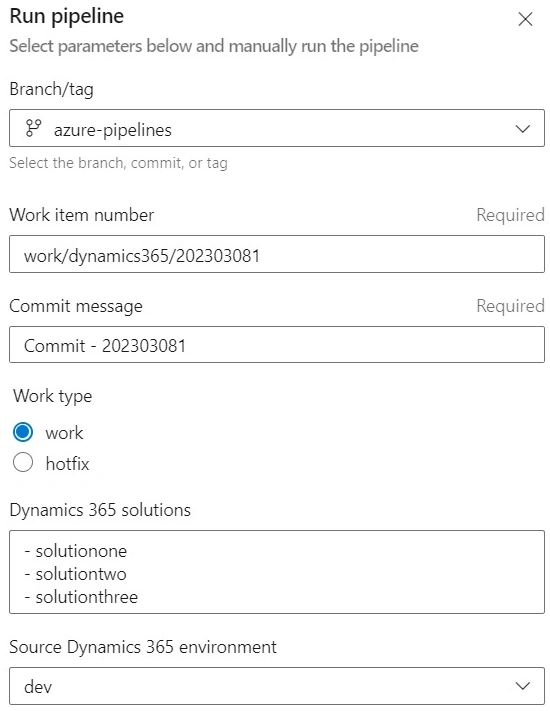Image resolution: width=550 pixels, height=711 pixels.
Task: Place cursor on the solutiontwo line
Action: pyautogui.click(x=75, y=574)
